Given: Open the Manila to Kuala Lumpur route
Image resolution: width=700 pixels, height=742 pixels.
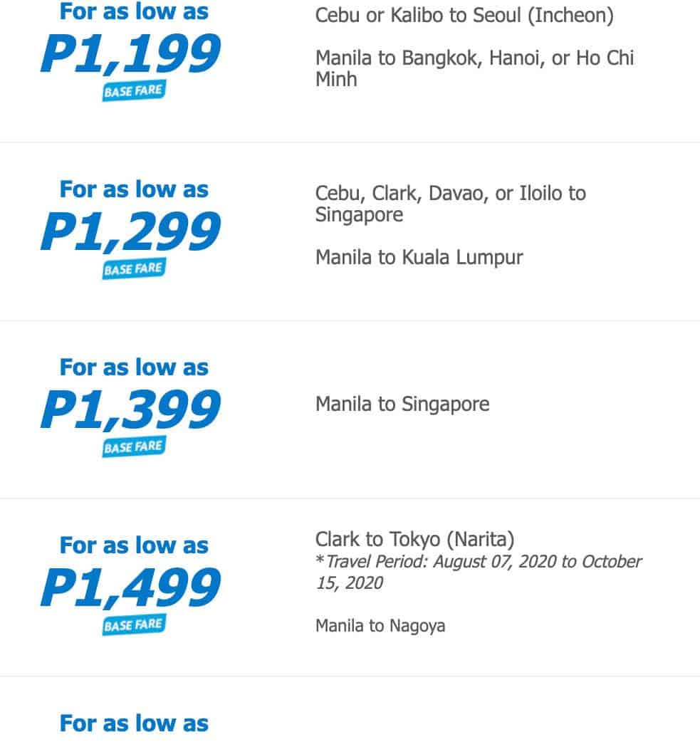Looking at the screenshot, I should pos(419,257).
